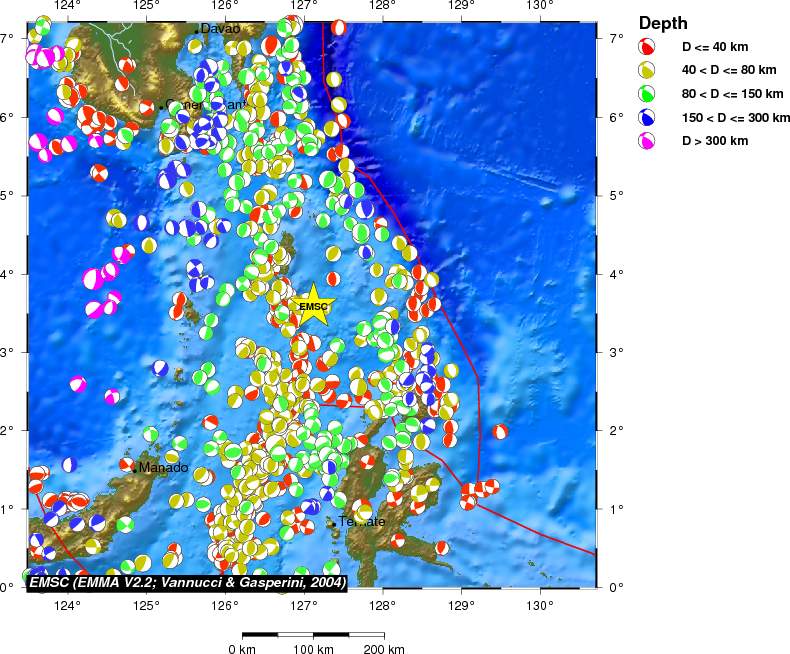Viewport: 790px width, 654px height.
Task: Click the Depth legend title
Action: [x=663, y=23]
